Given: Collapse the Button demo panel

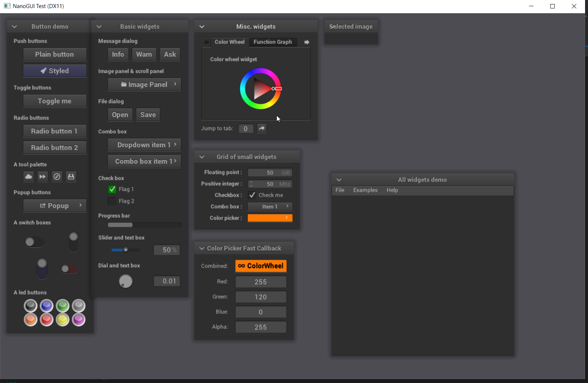Looking at the screenshot, I should click(x=14, y=26).
